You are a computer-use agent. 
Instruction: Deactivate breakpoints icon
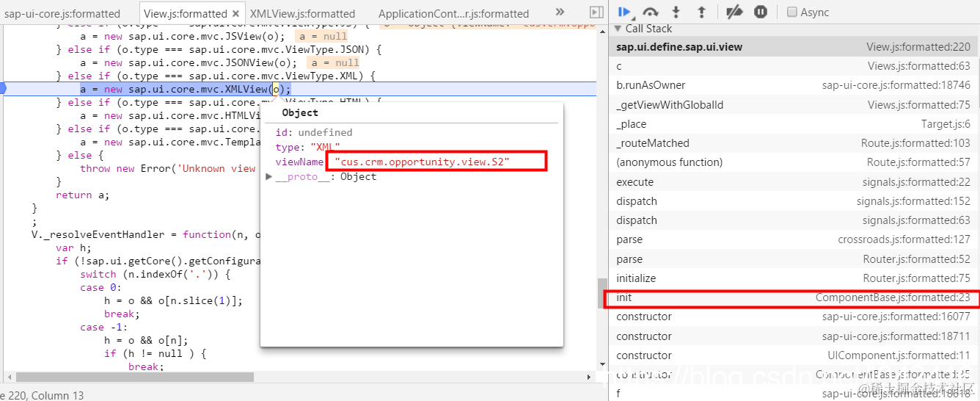pos(734,12)
